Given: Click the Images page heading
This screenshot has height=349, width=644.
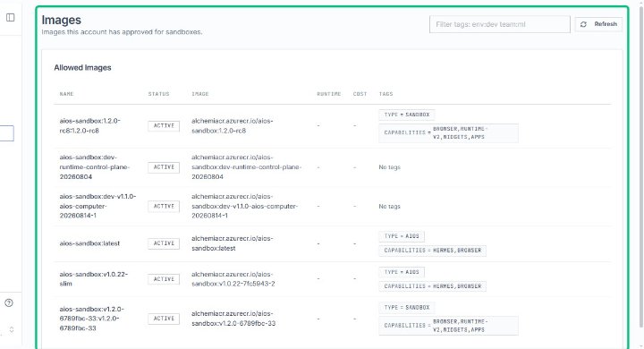Looking at the screenshot, I should coord(61,20).
